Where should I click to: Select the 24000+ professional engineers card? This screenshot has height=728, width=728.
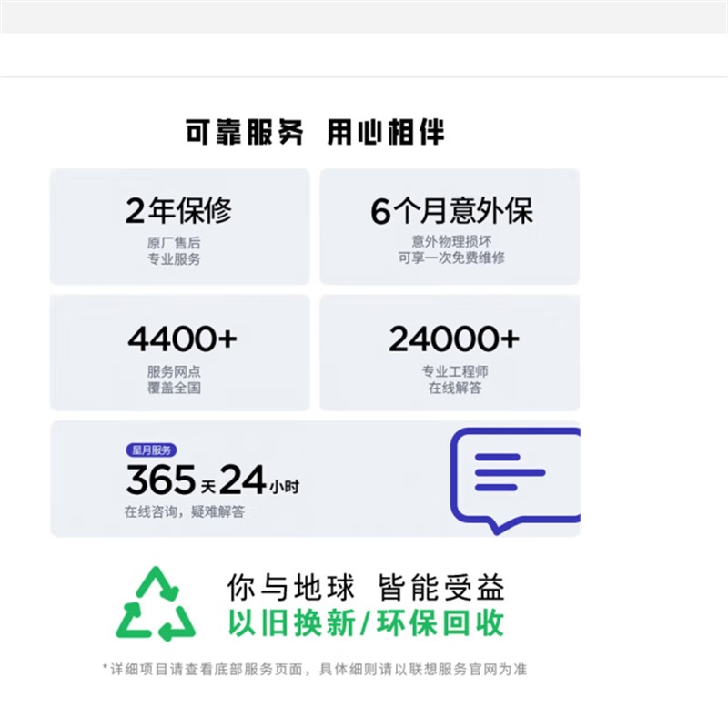450,353
